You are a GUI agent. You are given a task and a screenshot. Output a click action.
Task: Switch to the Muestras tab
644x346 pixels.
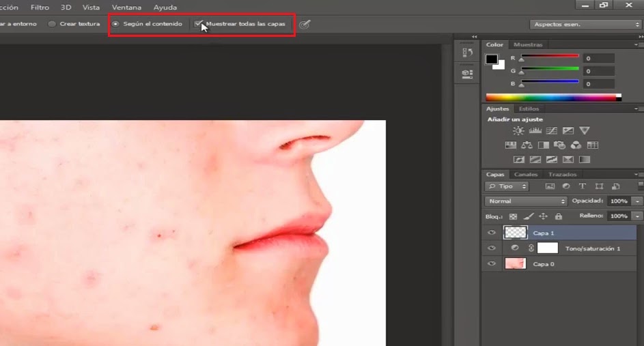click(528, 44)
